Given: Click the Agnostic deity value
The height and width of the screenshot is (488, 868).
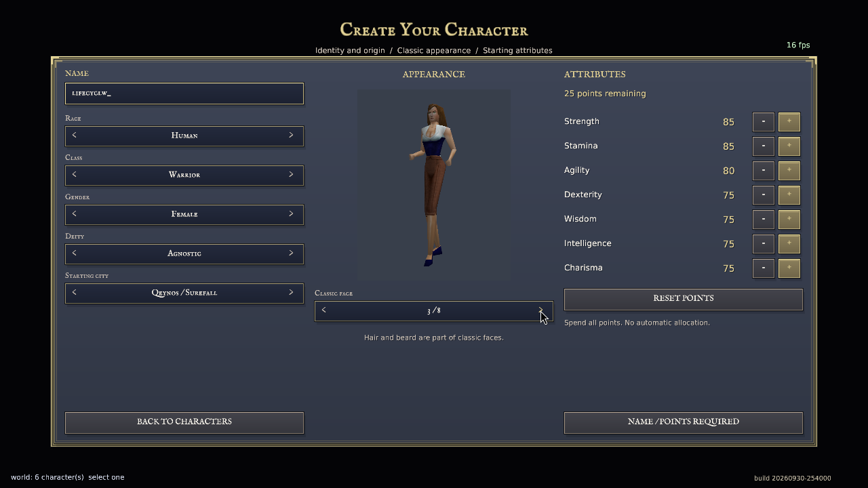Looking at the screenshot, I should click(x=184, y=253).
